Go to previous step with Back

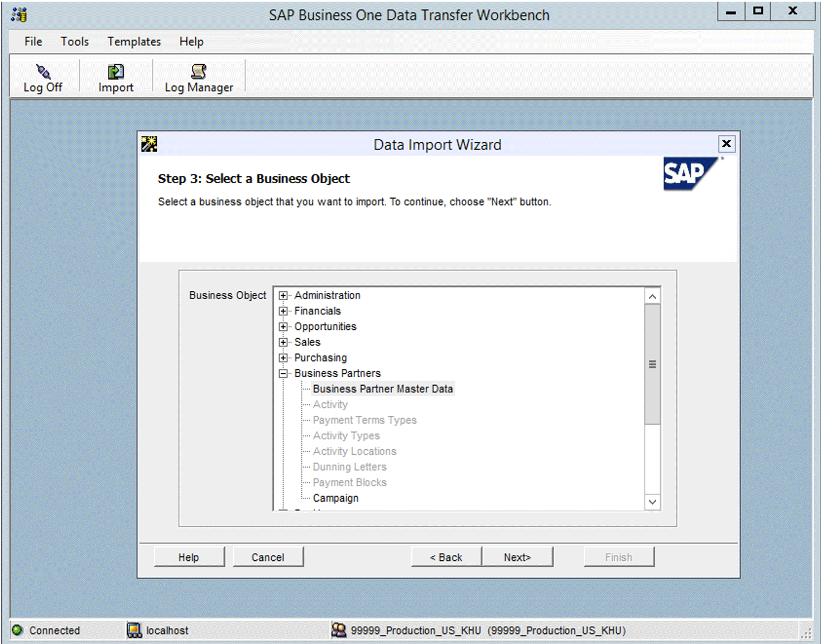[446, 557]
